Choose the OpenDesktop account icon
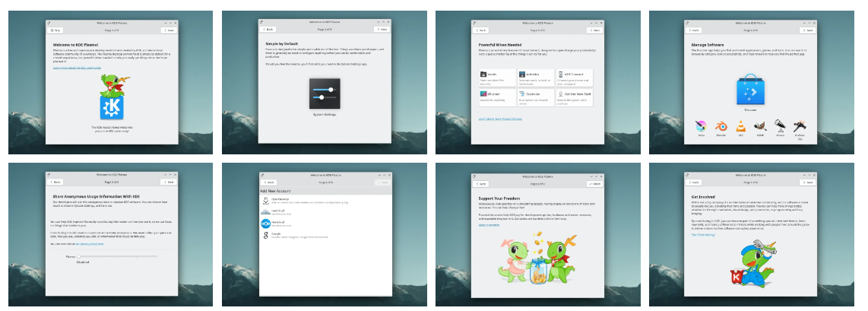Image resolution: width=868 pixels, height=311 pixels. pos(266,200)
